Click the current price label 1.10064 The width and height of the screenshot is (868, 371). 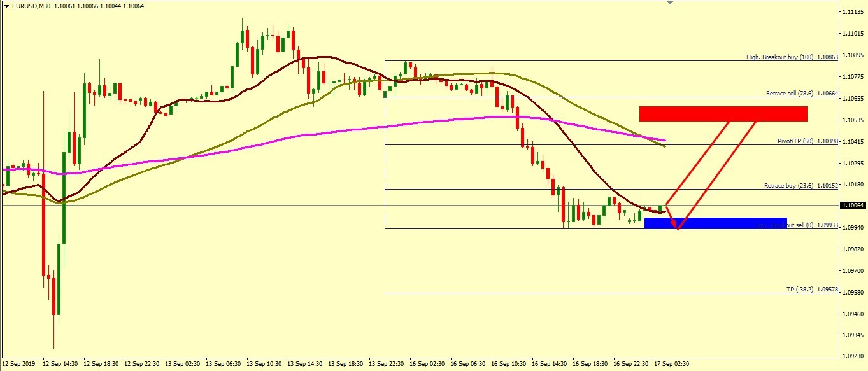[x=853, y=206]
